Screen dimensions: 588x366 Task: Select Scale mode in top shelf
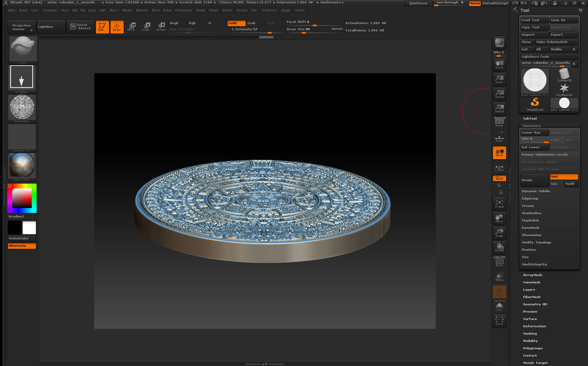tap(146, 27)
